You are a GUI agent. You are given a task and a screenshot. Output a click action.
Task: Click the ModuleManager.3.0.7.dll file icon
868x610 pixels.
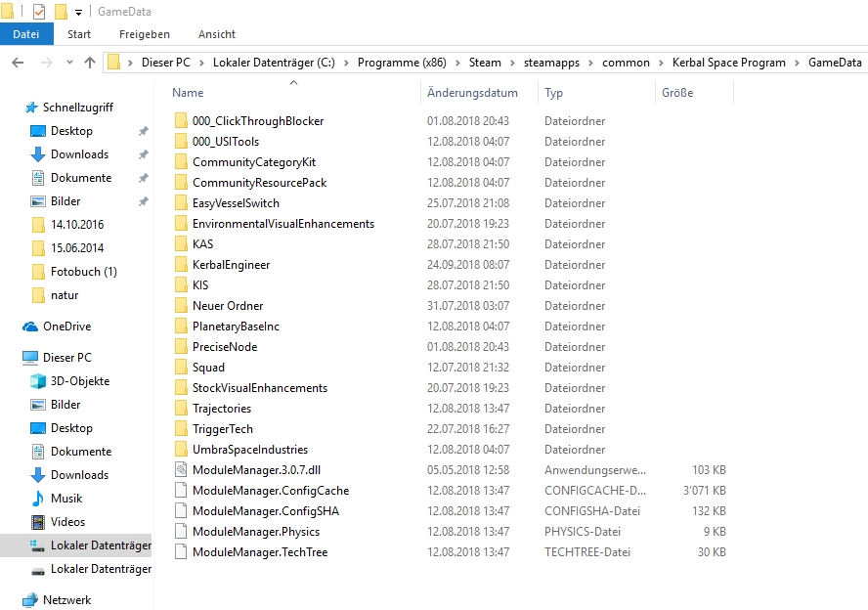(x=180, y=470)
